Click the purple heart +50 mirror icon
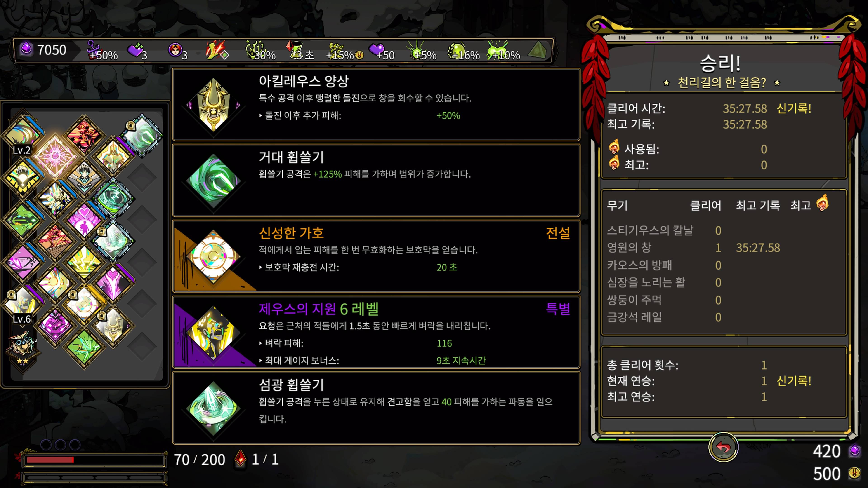868x488 pixels. point(381,52)
